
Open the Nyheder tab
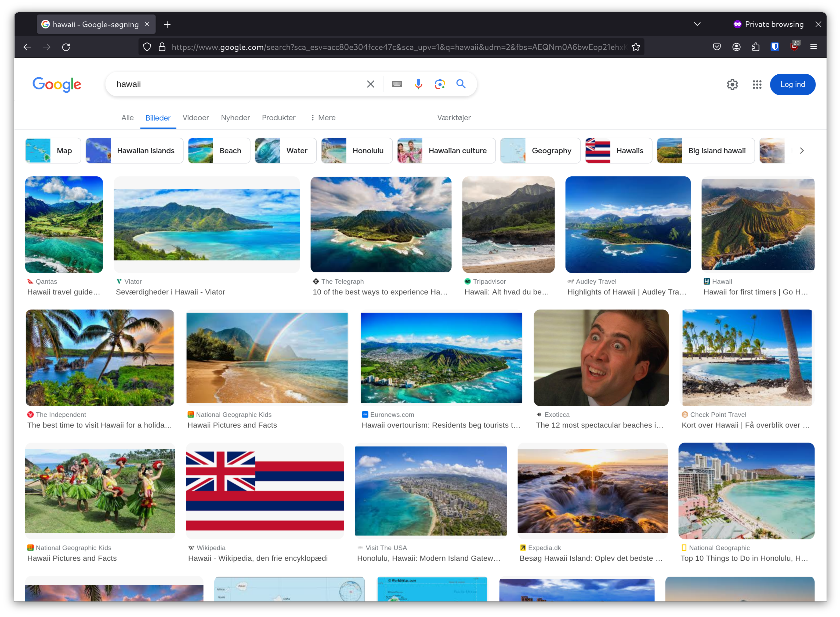pos(235,118)
